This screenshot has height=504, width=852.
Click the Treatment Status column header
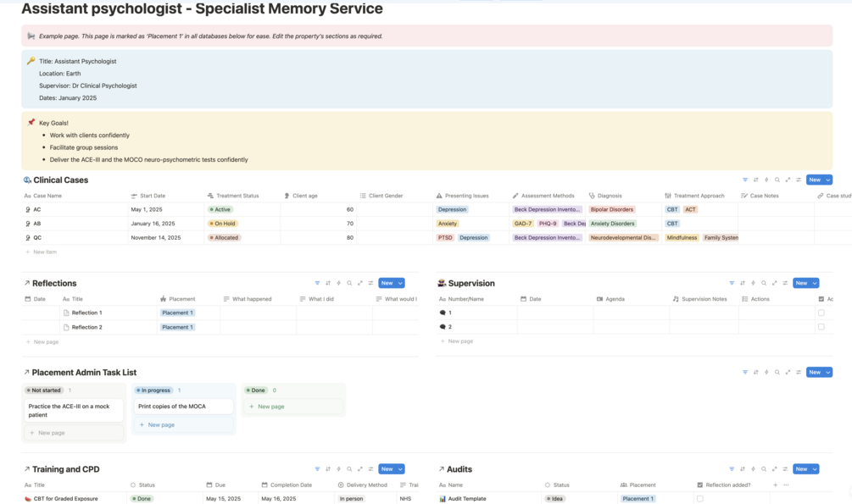(237, 196)
